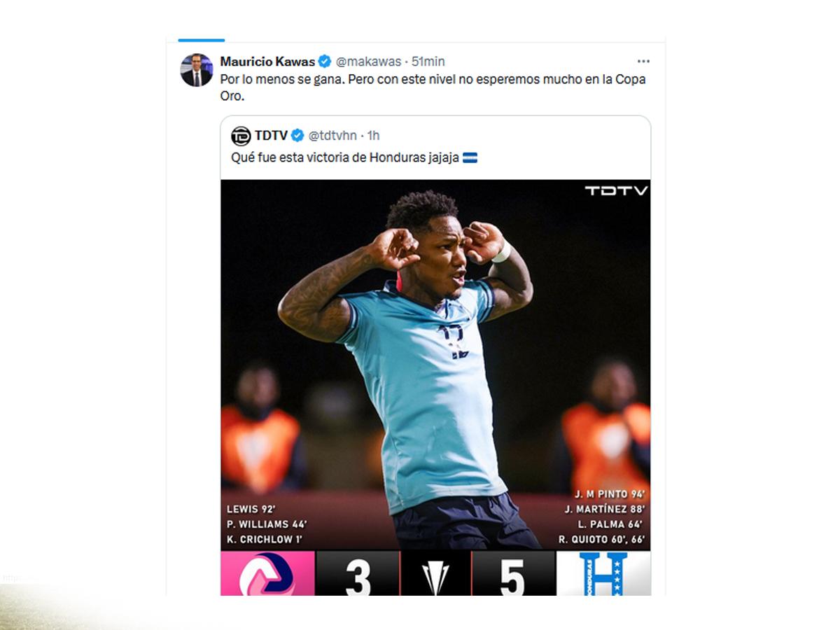
Task: Click the TDTV round logo avatar
Action: [x=241, y=136]
